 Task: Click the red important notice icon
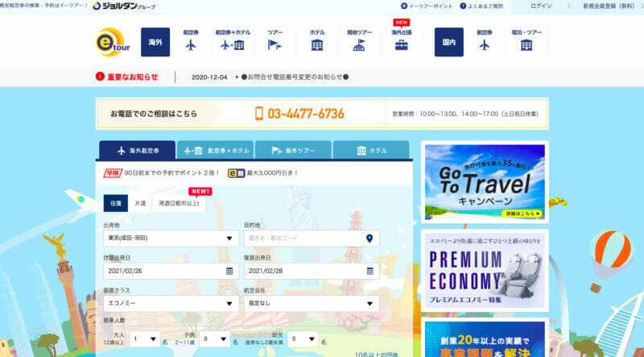(x=100, y=77)
